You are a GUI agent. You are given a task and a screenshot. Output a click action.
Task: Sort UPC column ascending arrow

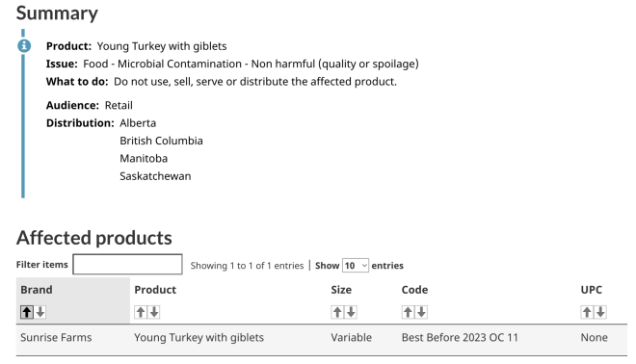587,312
